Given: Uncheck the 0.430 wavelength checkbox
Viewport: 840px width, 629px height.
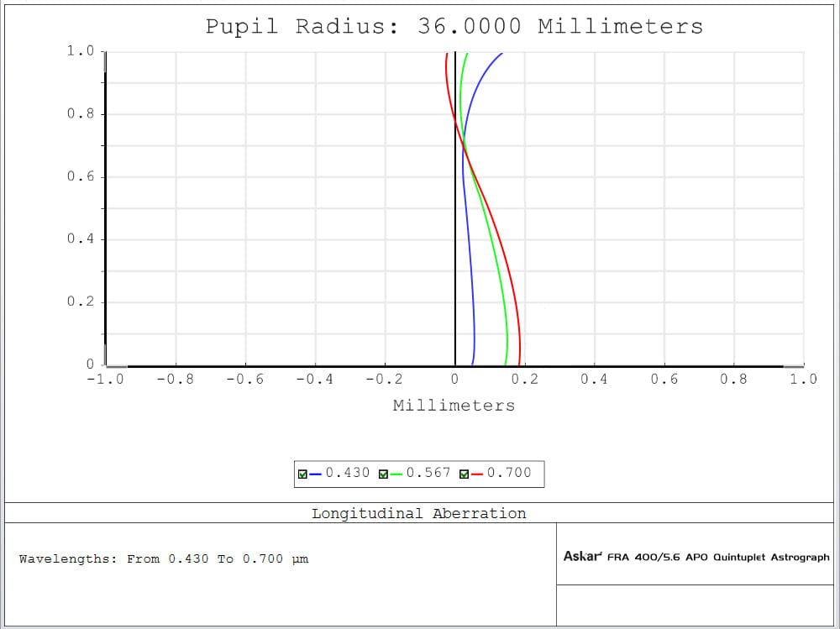Looking at the screenshot, I should coord(302,474).
